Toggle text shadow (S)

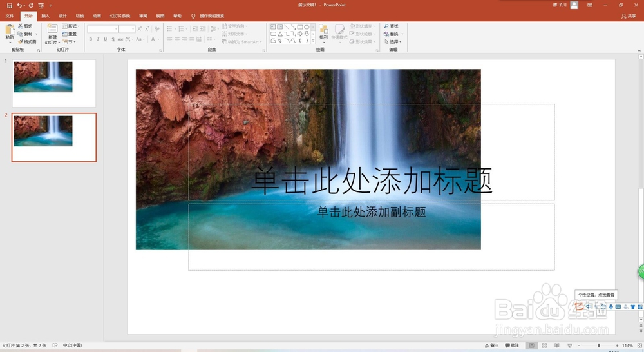[x=113, y=39]
